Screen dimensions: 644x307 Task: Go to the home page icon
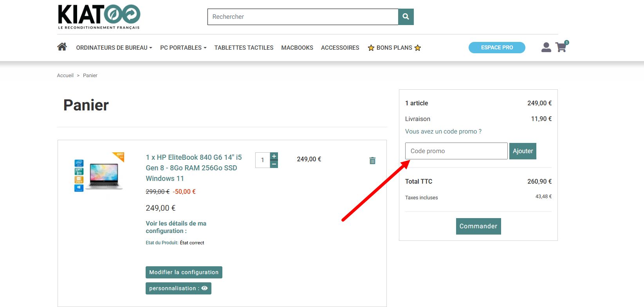click(x=62, y=47)
